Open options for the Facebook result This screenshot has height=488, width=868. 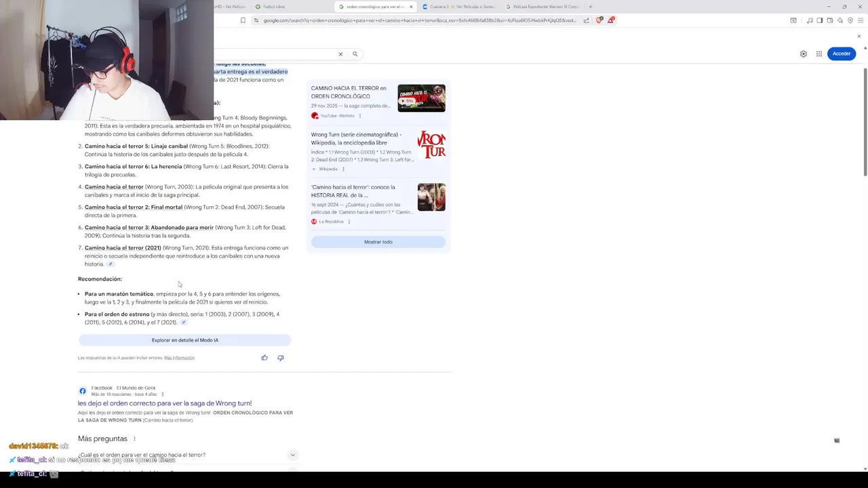pos(162,394)
